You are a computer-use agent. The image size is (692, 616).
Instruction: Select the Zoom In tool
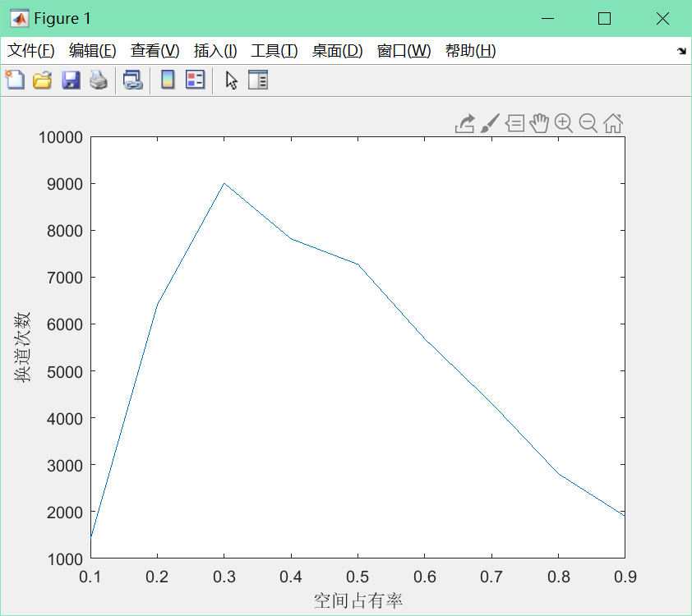point(564,123)
